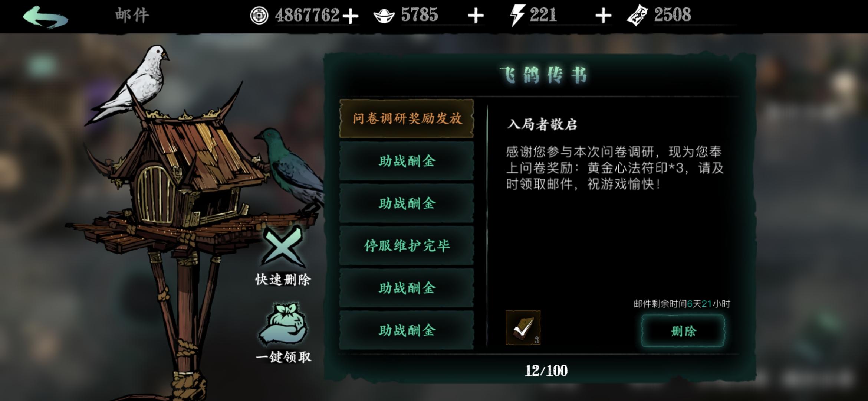
Task: Add silver ingots with plus button
Action: (x=476, y=16)
